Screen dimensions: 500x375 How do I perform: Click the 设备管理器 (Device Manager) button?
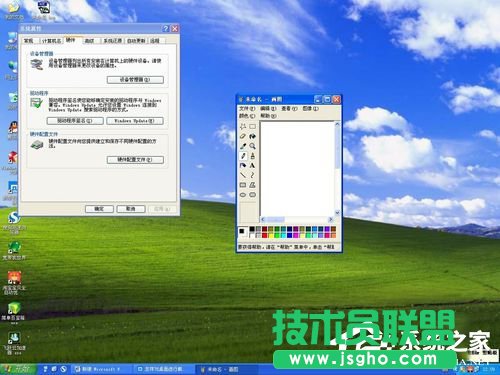(x=135, y=80)
